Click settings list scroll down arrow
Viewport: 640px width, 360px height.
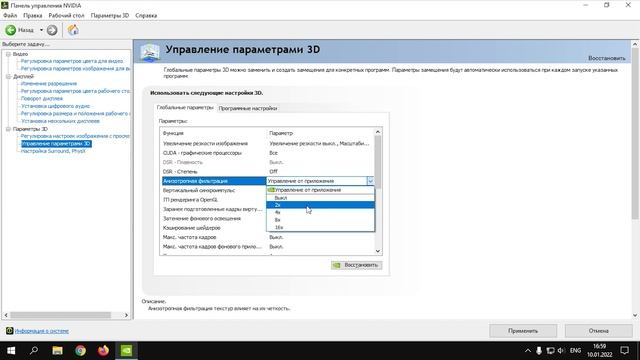[378, 251]
